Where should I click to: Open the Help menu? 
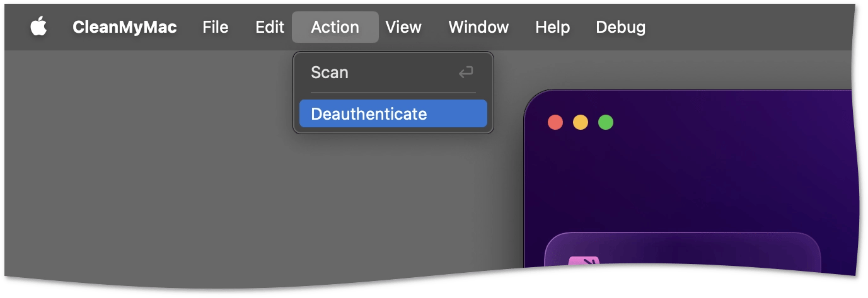553,27
